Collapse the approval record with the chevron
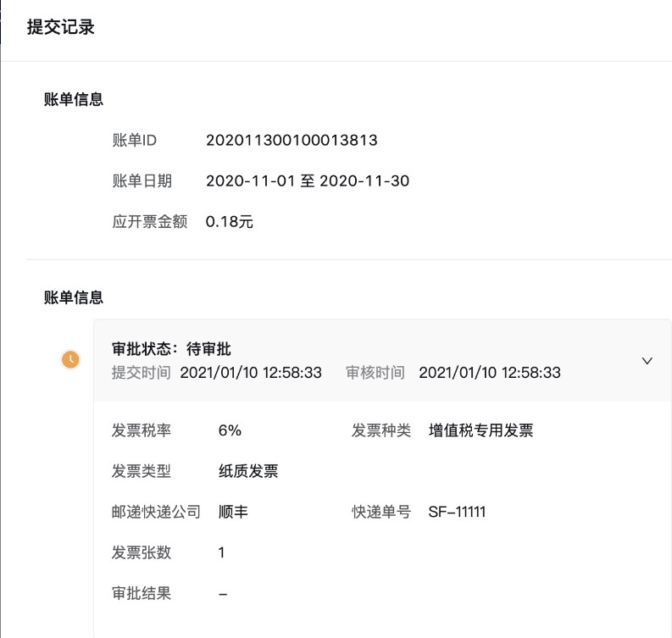This screenshot has width=672, height=638. [x=647, y=361]
